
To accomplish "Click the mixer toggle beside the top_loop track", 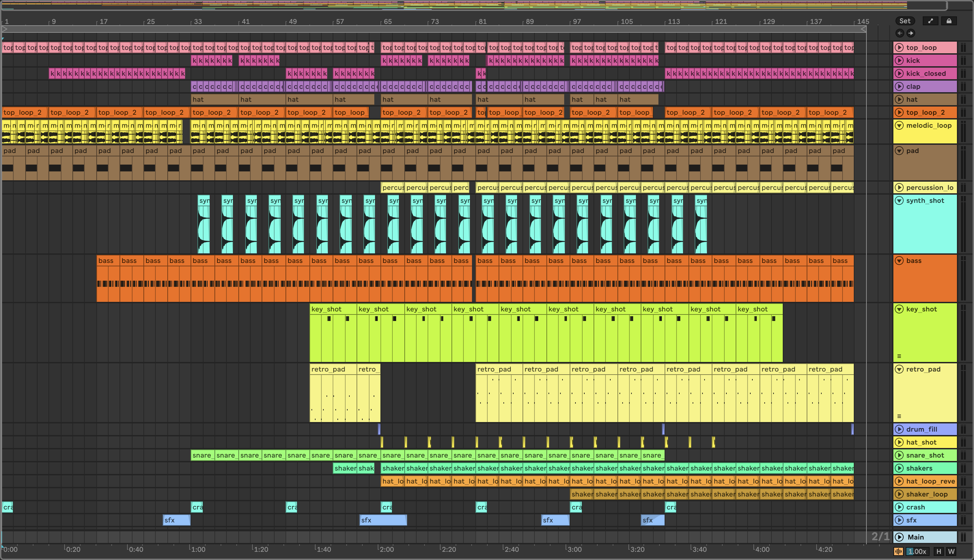I will [963, 48].
